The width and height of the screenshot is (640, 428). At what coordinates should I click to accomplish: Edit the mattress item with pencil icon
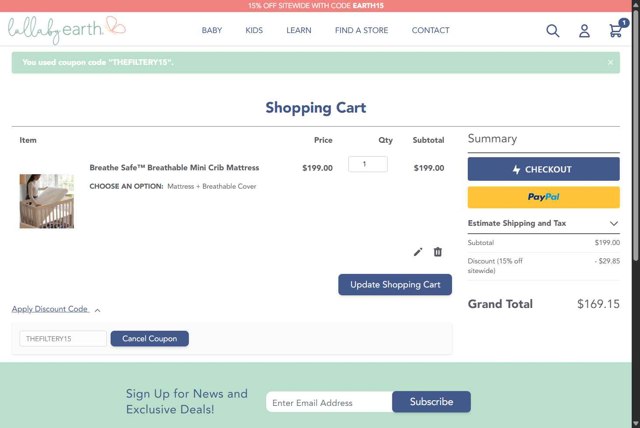click(x=418, y=252)
